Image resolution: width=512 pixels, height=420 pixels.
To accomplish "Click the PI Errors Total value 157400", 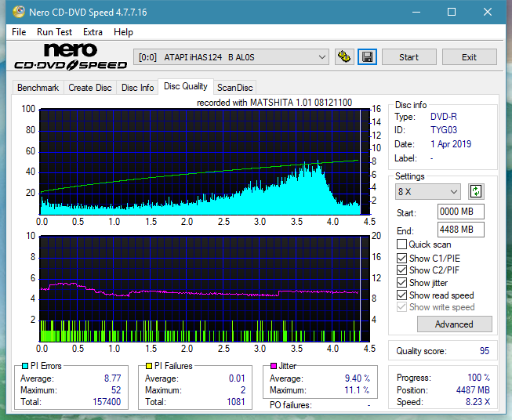I will [x=107, y=402].
